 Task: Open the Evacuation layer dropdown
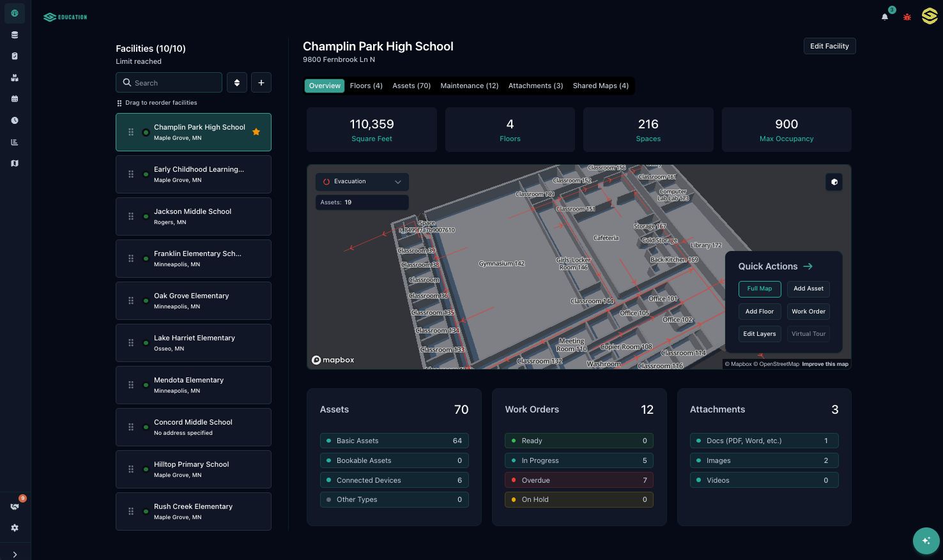[x=362, y=181]
